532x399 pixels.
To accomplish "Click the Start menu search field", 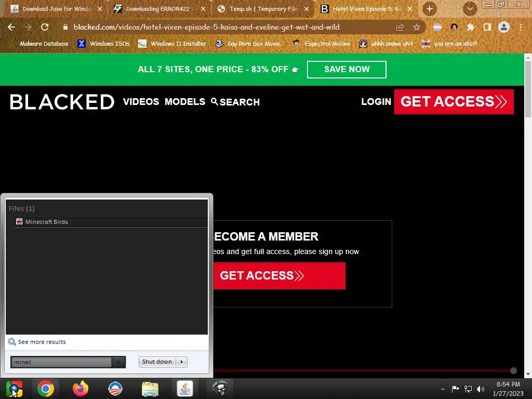I will (61, 362).
